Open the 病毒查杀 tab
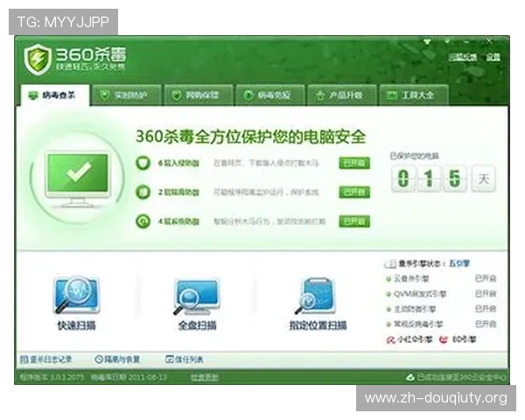The height and width of the screenshot is (420, 525). [x=55, y=95]
